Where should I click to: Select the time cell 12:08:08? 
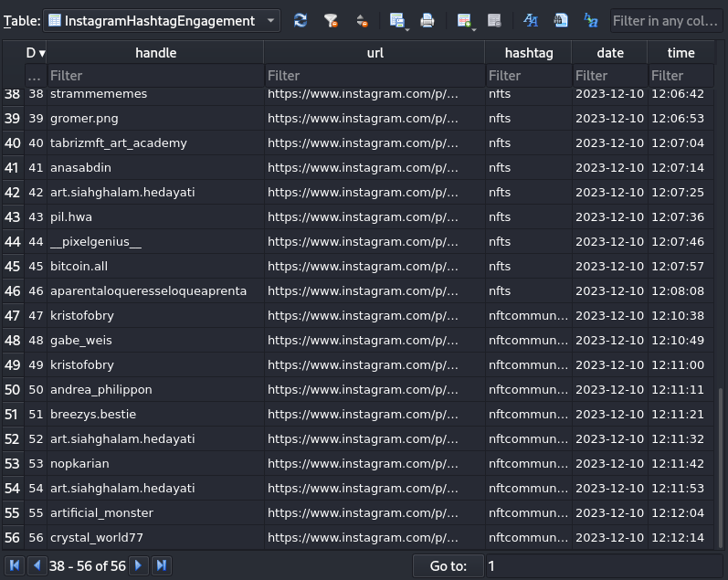(x=681, y=290)
